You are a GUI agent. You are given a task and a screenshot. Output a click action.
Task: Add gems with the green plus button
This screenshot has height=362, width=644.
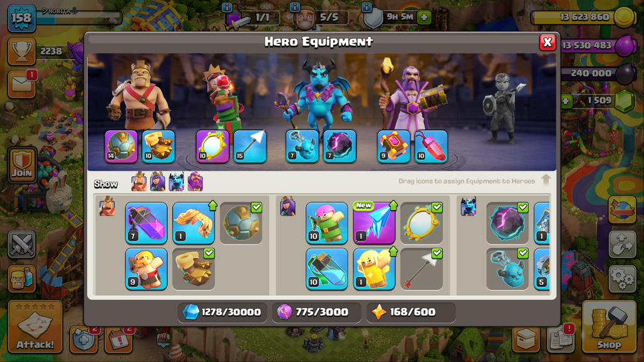(566, 101)
